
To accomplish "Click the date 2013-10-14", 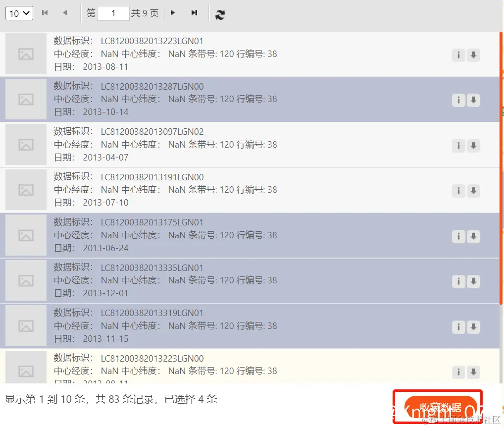I will click(105, 112).
